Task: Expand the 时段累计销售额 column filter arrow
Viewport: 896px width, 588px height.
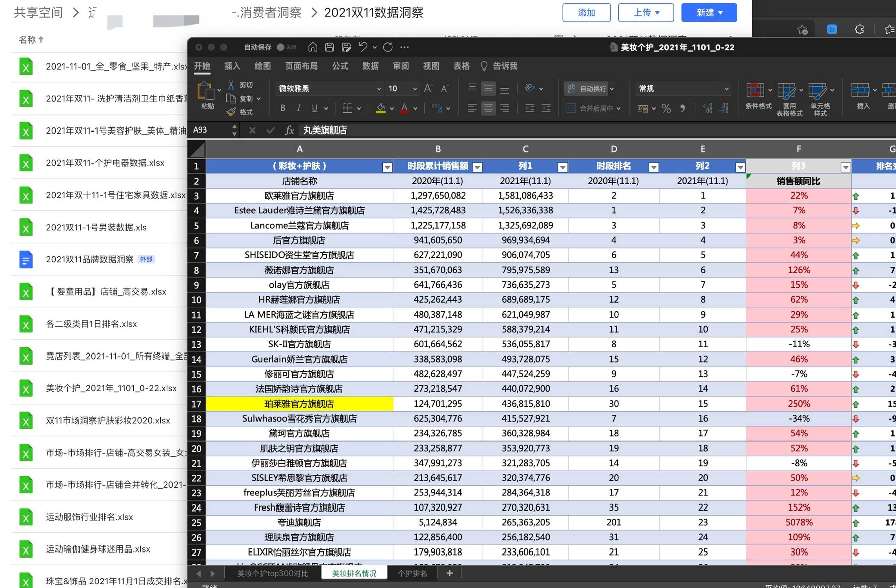Action: (x=477, y=167)
